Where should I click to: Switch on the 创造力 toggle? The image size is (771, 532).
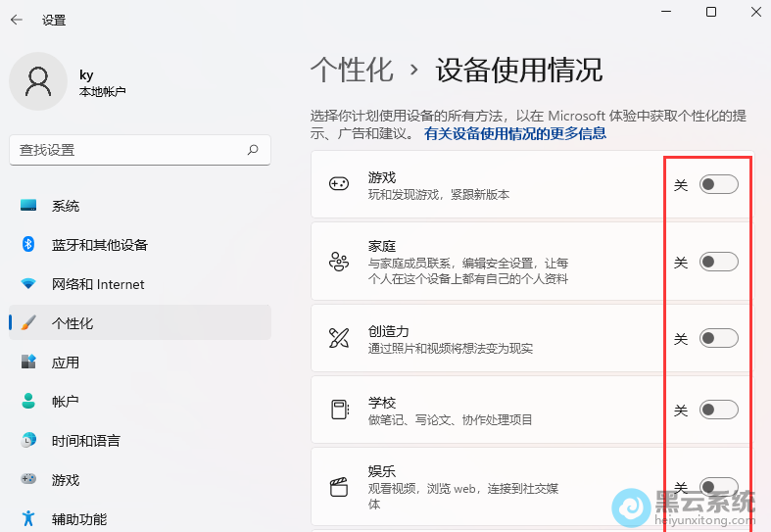pyautogui.click(x=718, y=338)
